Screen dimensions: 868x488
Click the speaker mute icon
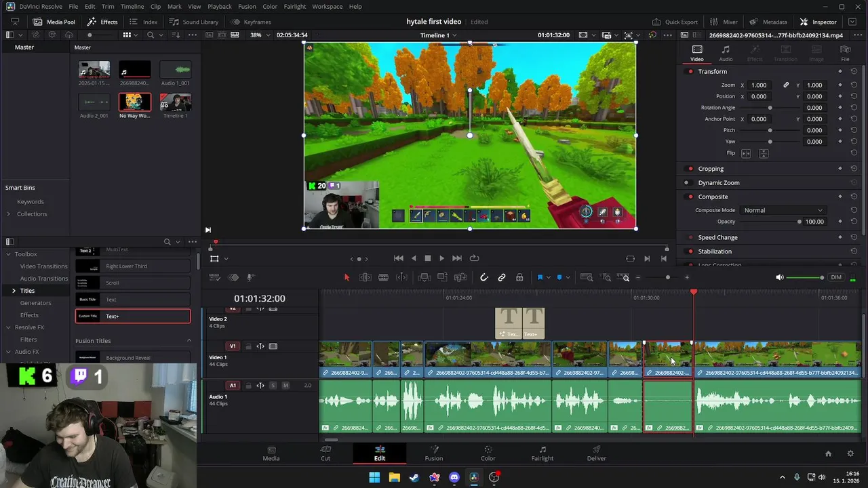pyautogui.click(x=780, y=277)
